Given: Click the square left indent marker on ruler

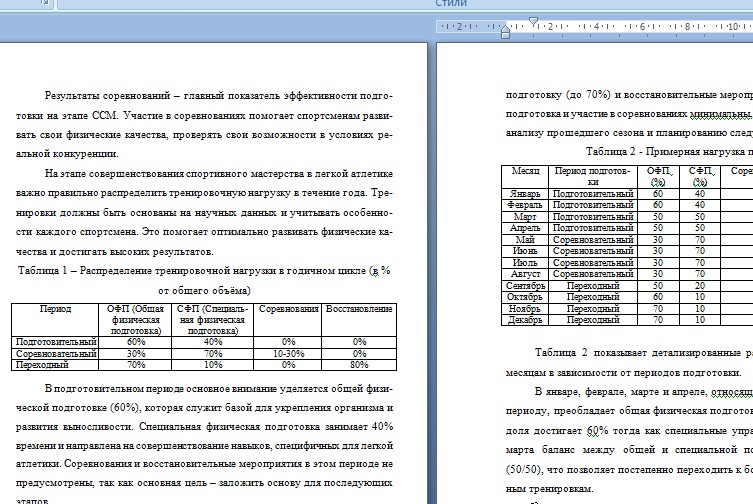Looking at the screenshot, I should click(x=505, y=36).
